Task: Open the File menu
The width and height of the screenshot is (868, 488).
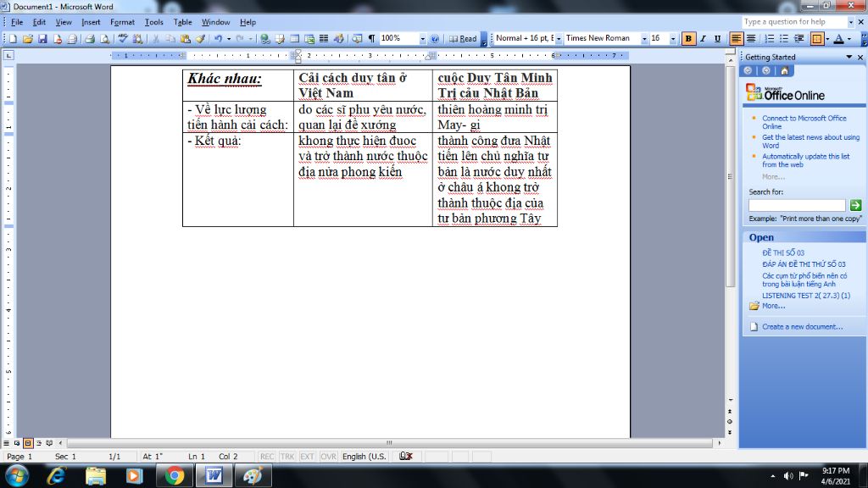Action: tap(17, 22)
